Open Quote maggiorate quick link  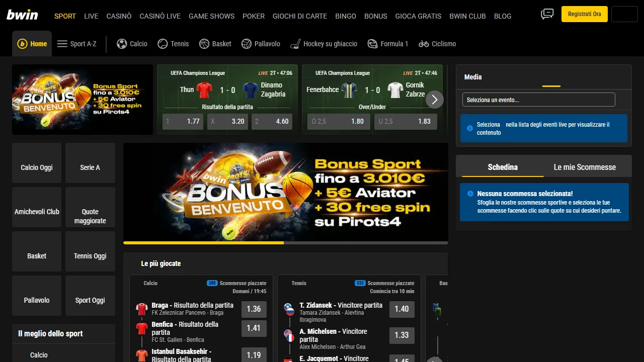[90, 207]
